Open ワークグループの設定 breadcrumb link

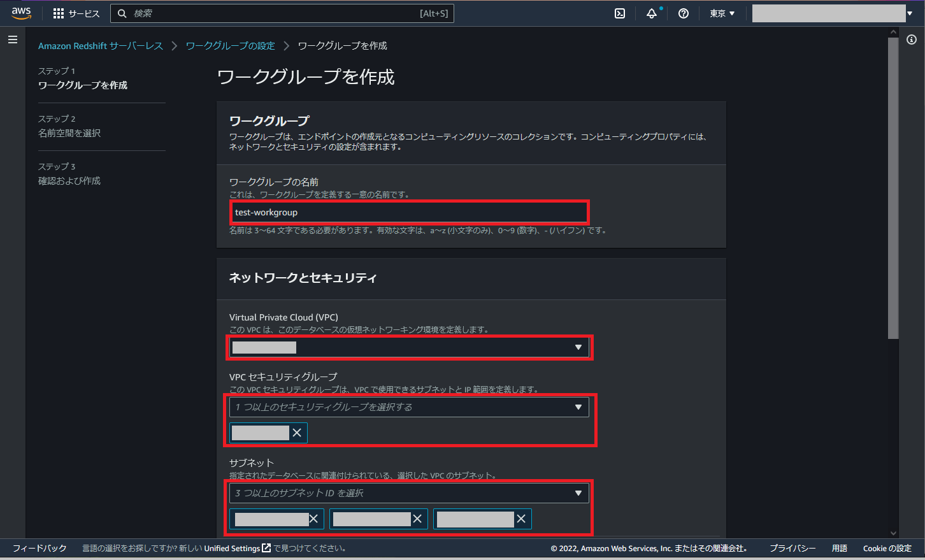(x=231, y=46)
